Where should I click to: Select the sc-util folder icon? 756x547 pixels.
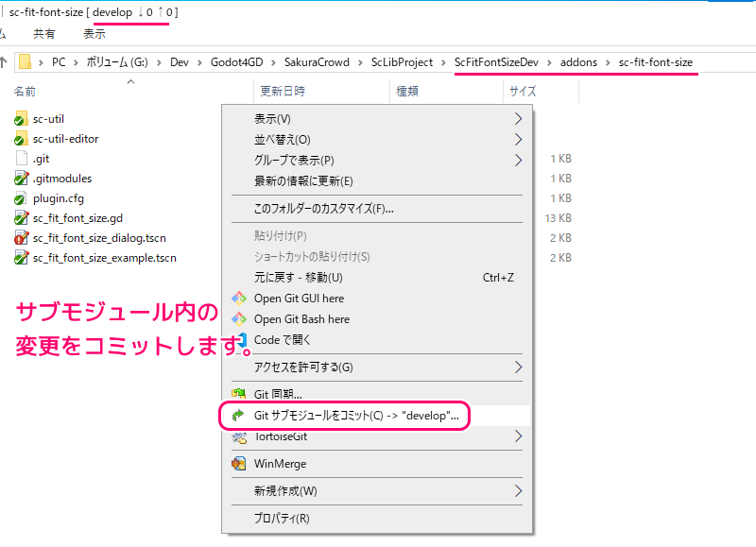point(22,119)
